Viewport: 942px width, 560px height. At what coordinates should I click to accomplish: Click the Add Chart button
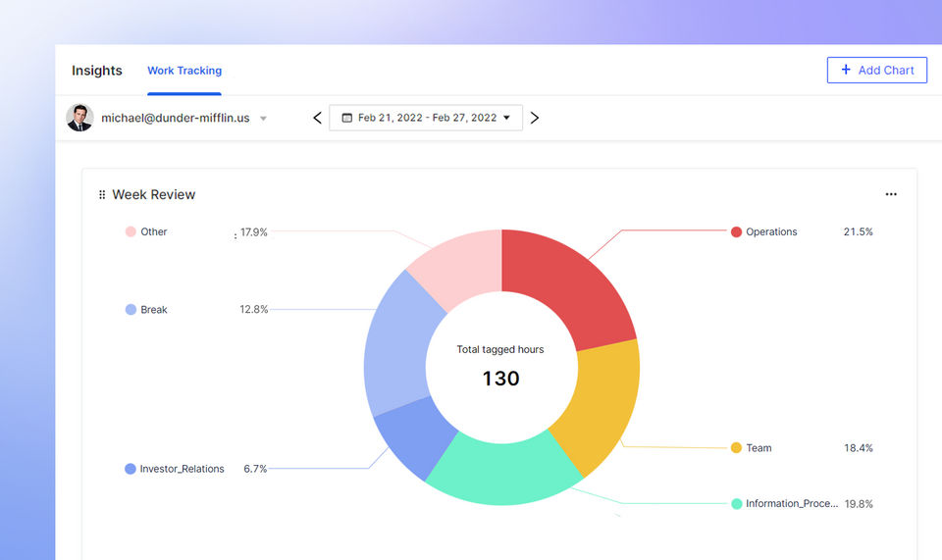click(x=876, y=70)
